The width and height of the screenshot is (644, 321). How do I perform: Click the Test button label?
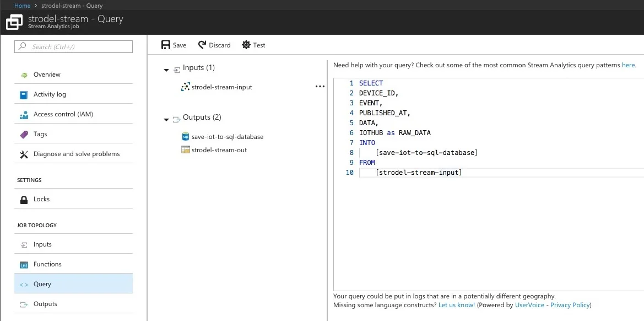pos(259,45)
